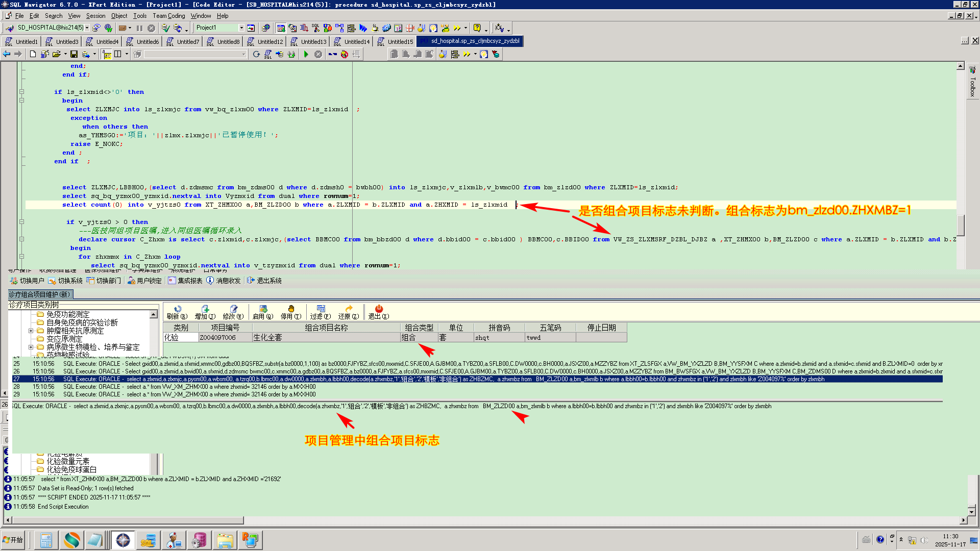Click the 用户锁定 user lock button
Viewport: 980px width, 551px height.
[144, 281]
